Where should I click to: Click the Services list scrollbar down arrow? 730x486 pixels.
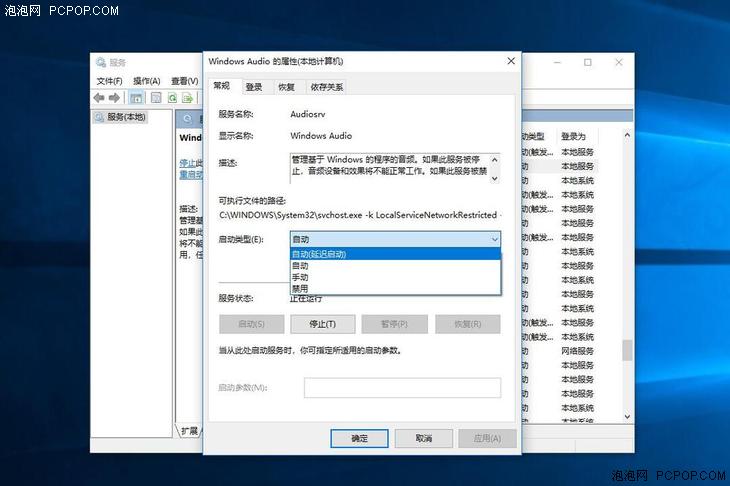627,417
